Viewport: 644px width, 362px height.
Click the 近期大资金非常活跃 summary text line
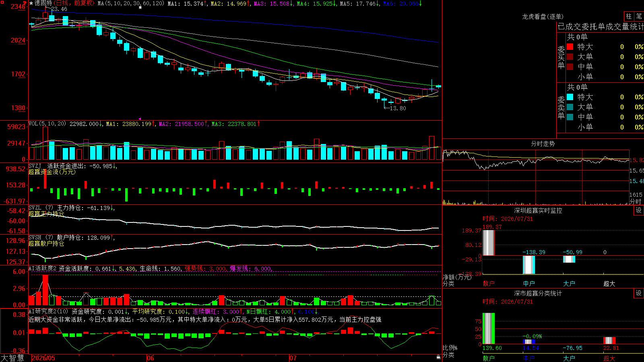[205, 319]
